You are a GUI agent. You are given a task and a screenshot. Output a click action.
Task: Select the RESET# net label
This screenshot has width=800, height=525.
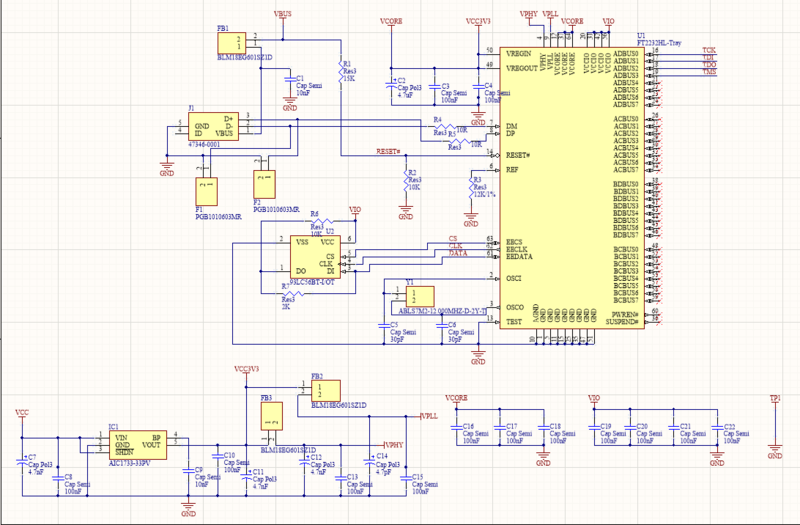coord(388,152)
